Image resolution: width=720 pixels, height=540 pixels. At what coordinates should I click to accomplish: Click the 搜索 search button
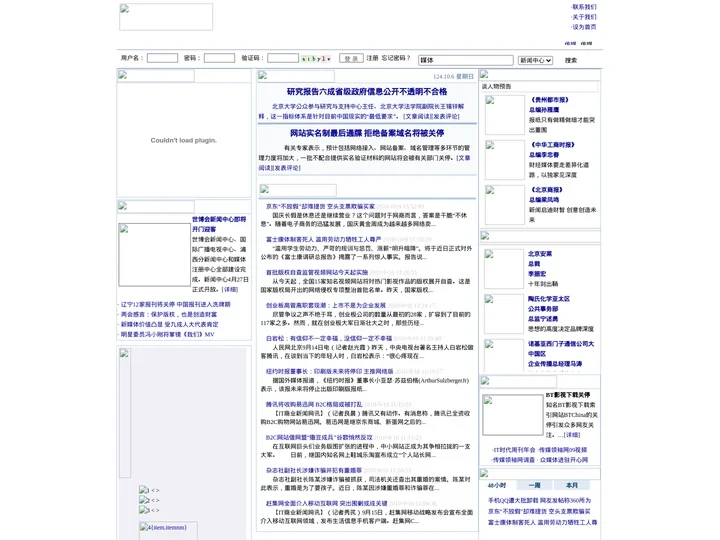[x=571, y=60]
